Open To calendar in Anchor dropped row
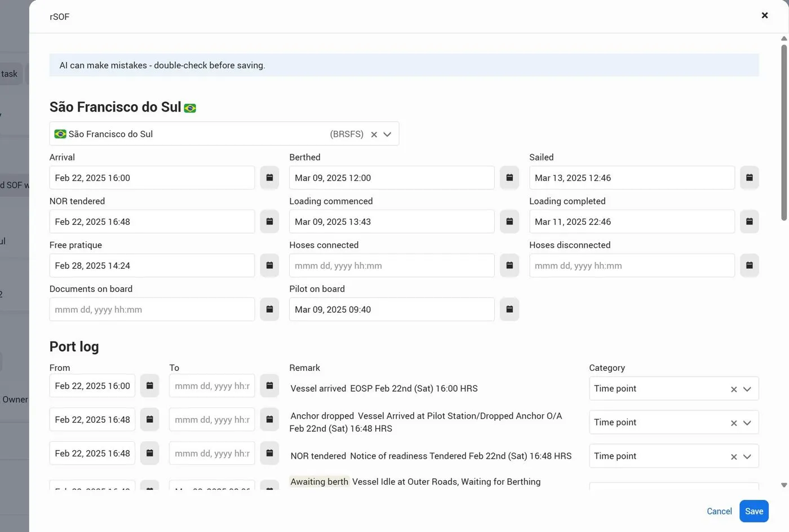 (x=269, y=420)
